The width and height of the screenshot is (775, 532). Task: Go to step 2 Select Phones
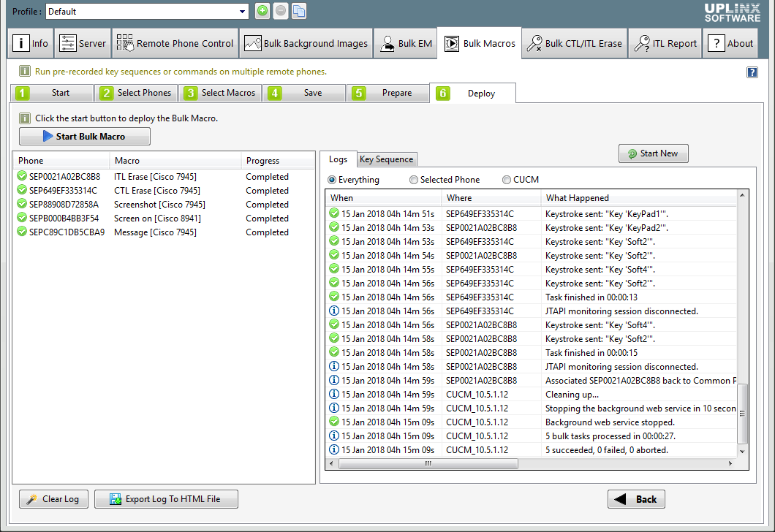pos(136,93)
